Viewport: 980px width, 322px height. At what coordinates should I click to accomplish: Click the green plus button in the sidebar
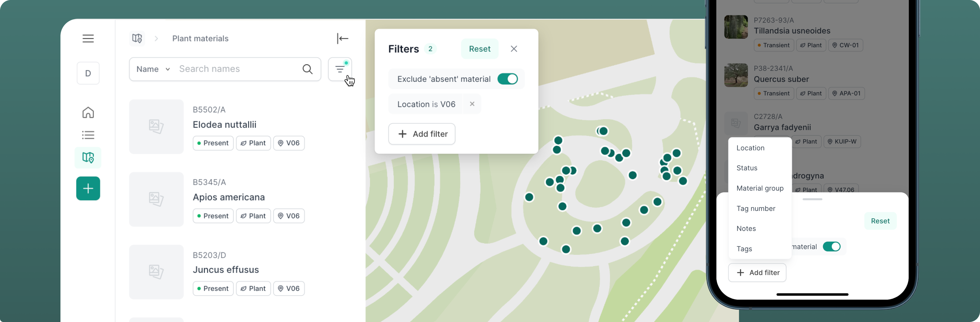coord(88,188)
